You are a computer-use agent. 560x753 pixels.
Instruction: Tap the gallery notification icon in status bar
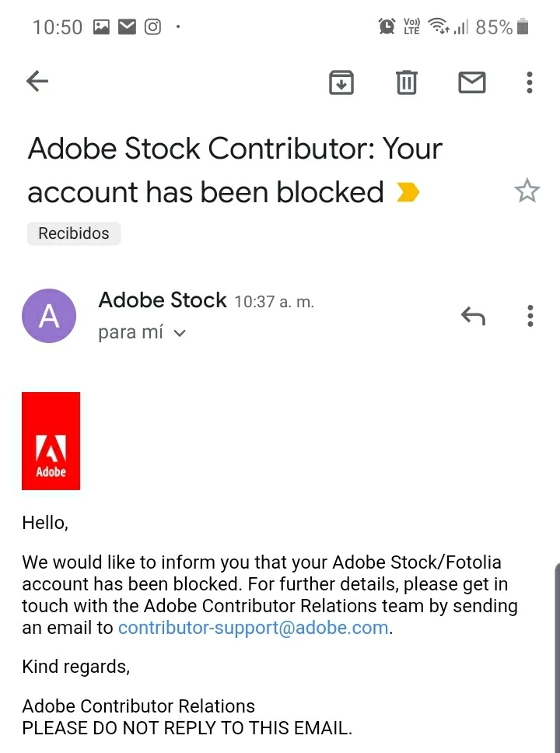[101, 27]
